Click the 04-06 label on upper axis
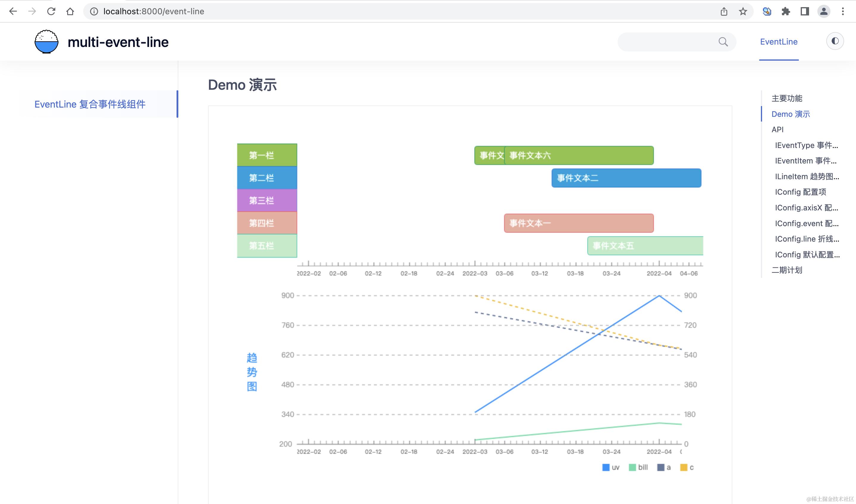856x504 pixels. click(689, 273)
